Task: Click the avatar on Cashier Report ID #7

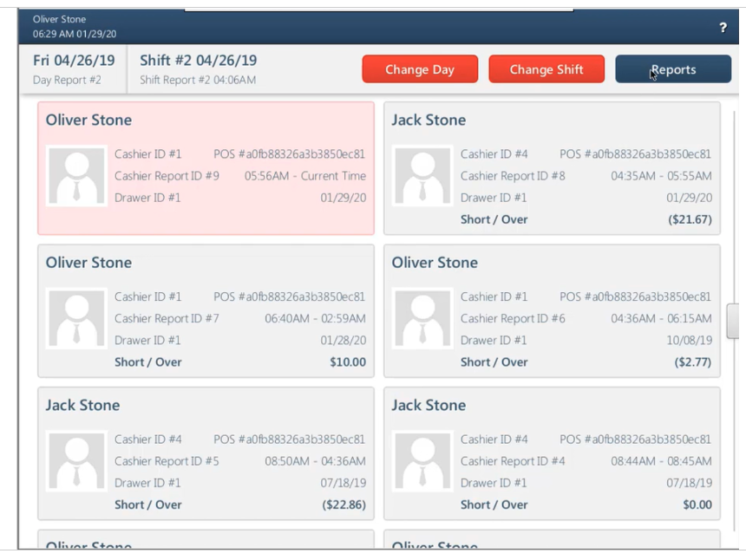Action: pos(75,317)
